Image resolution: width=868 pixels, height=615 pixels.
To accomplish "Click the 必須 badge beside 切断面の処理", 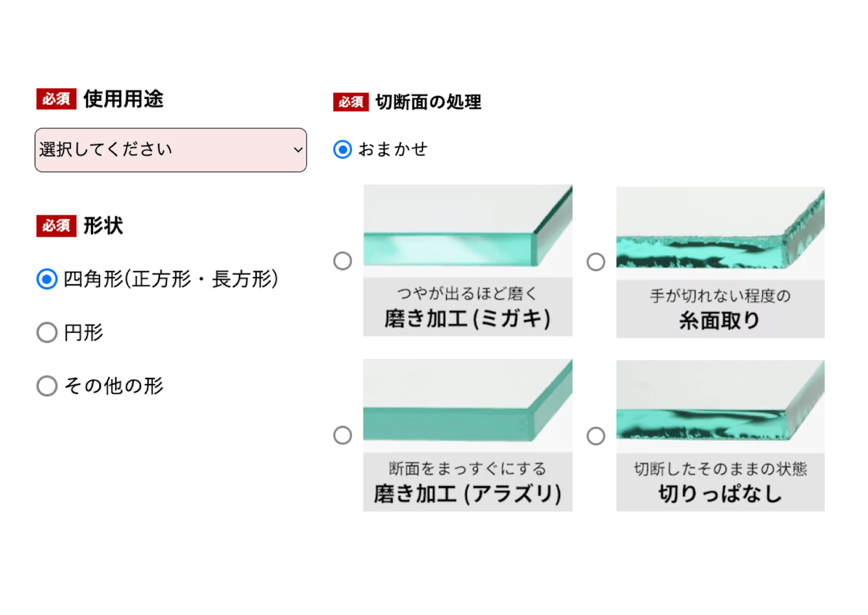I will click(351, 102).
